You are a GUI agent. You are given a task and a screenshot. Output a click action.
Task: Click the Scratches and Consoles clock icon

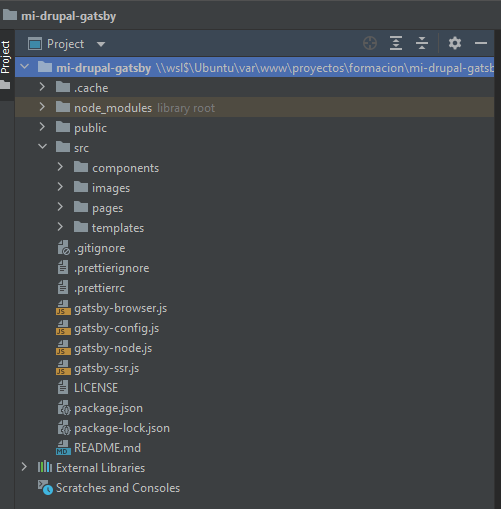(45, 488)
